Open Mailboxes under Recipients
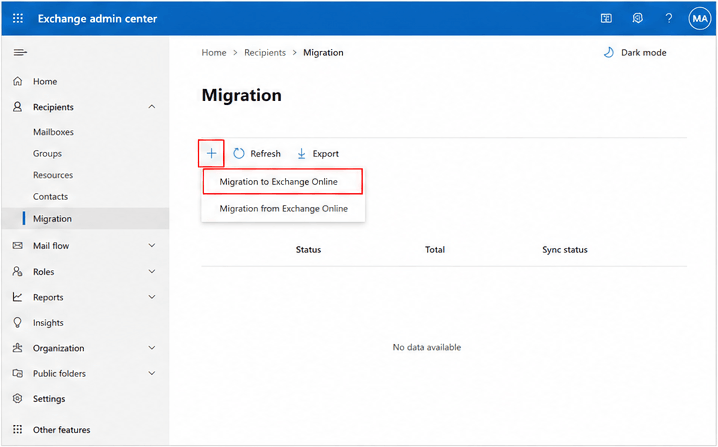Screen dimensions: 718x447 tap(53, 132)
